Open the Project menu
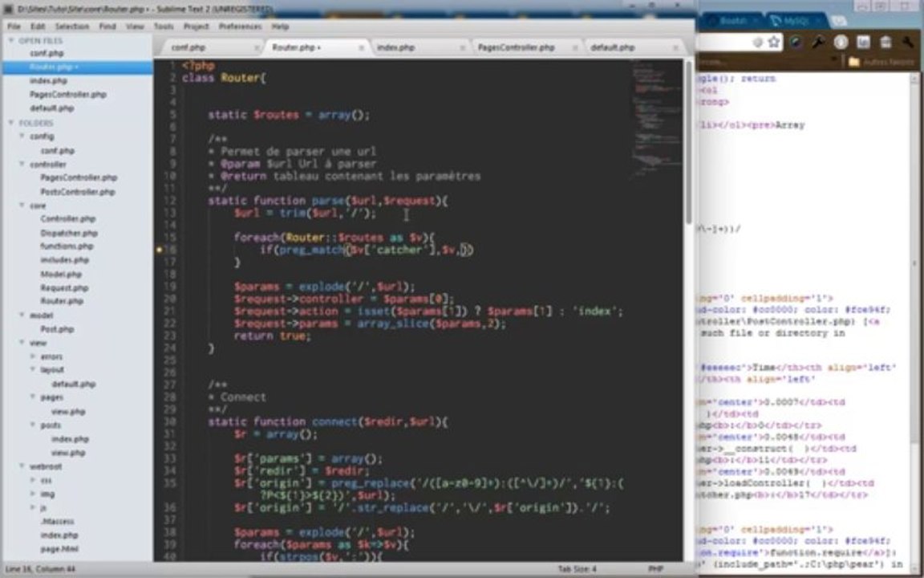The width and height of the screenshot is (924, 578). coord(197,26)
